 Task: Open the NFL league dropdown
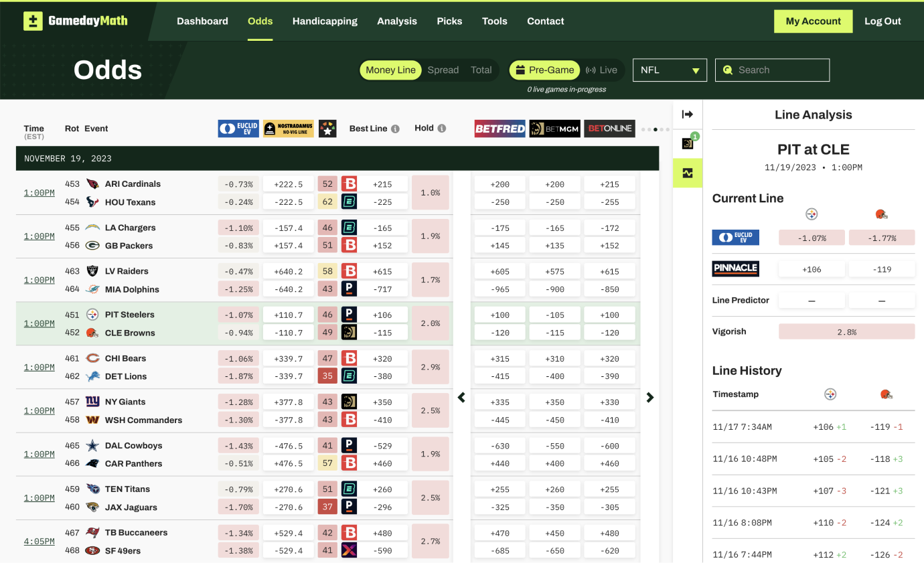pyautogui.click(x=670, y=70)
